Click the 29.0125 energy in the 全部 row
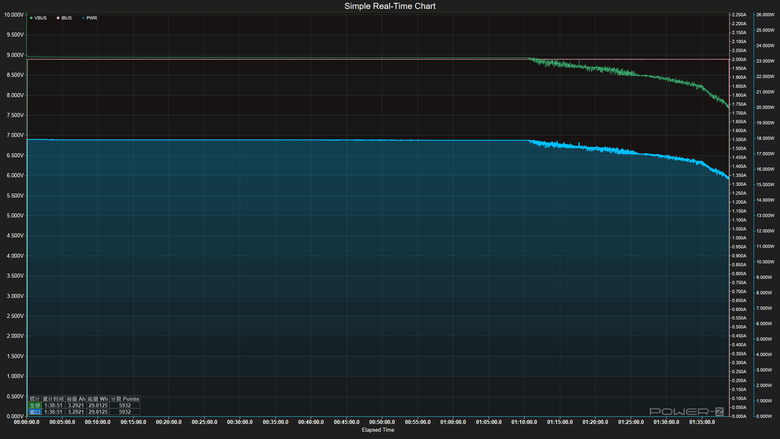Image resolution: width=780 pixels, height=439 pixels. [x=98, y=405]
